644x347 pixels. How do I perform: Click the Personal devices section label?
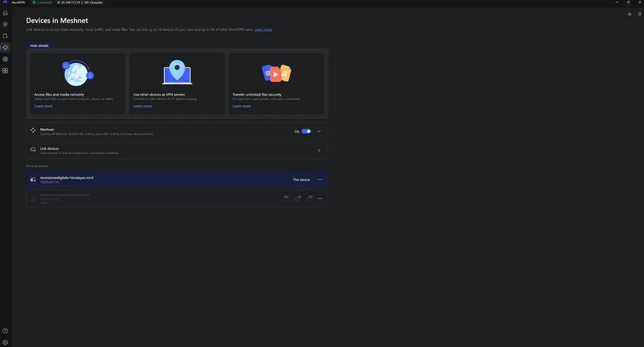point(37,166)
